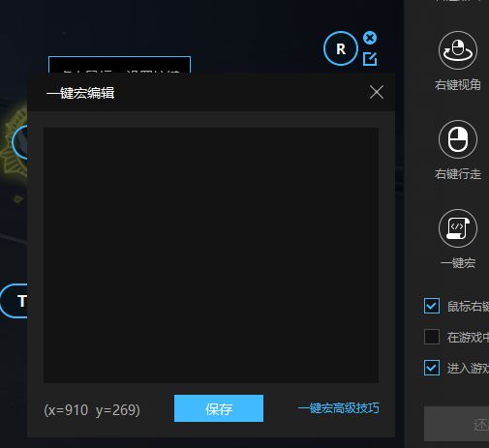
Task: Uncheck the 进入游戏 checkbox
Action: [432, 368]
